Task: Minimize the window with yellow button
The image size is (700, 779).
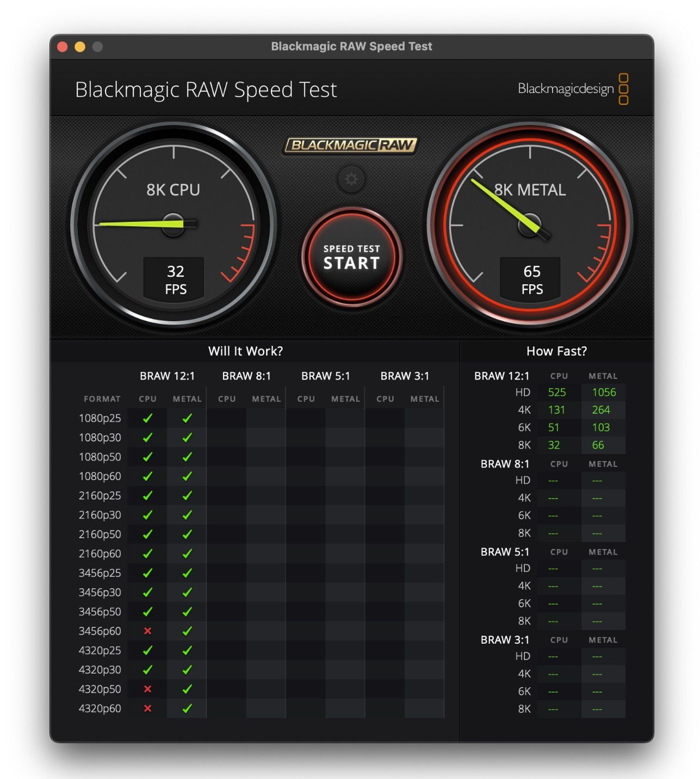Action: pos(80,47)
